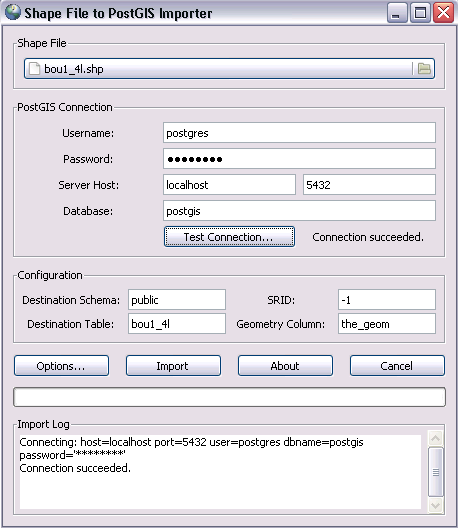This screenshot has width=458, height=528.
Task: Open the shape file folder browse icon
Action: [424, 69]
